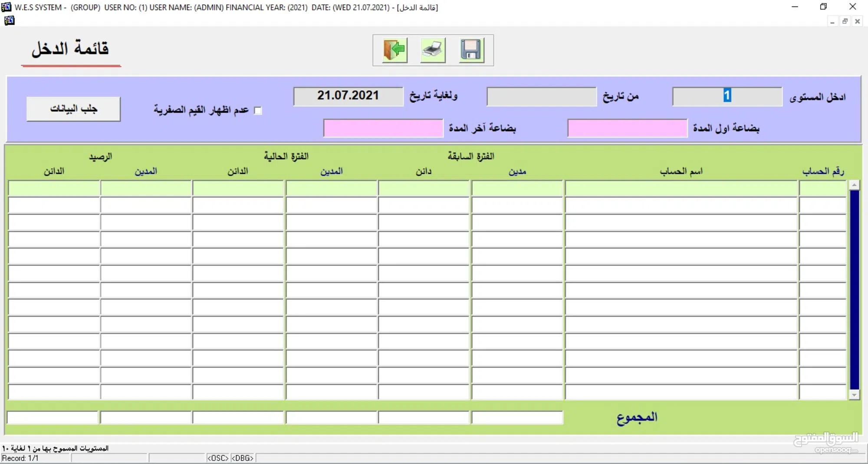Click the child window restore button

(845, 21)
